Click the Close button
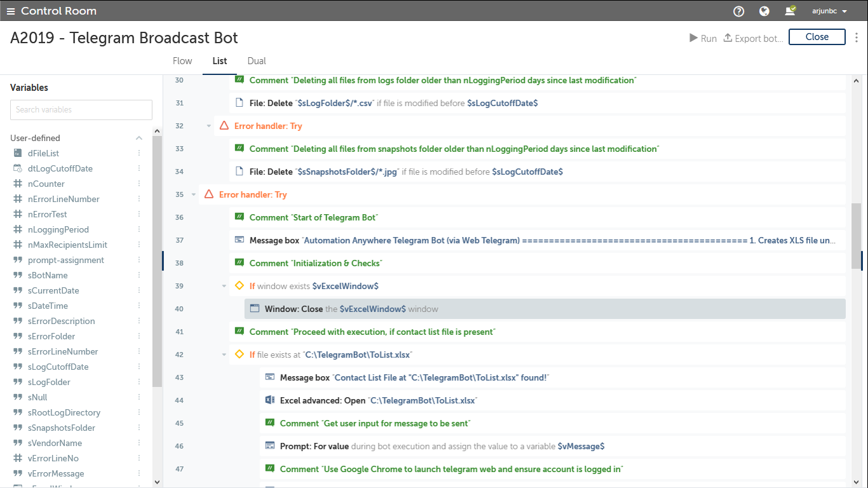868x488 pixels. (817, 37)
